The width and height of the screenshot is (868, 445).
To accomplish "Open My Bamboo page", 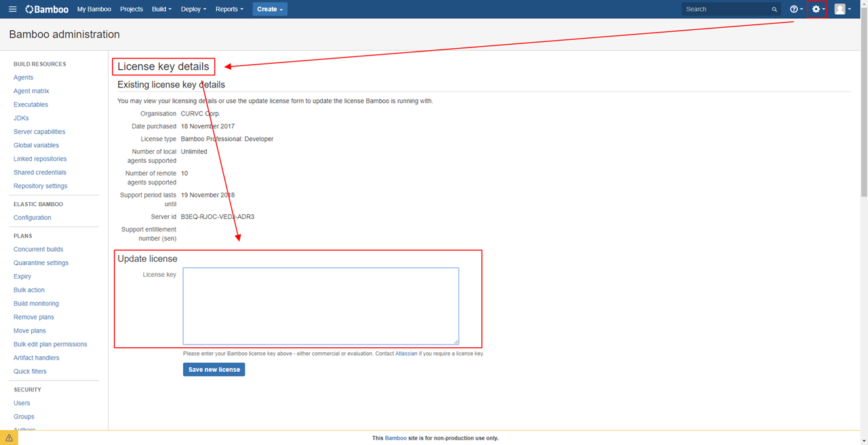I will point(94,9).
